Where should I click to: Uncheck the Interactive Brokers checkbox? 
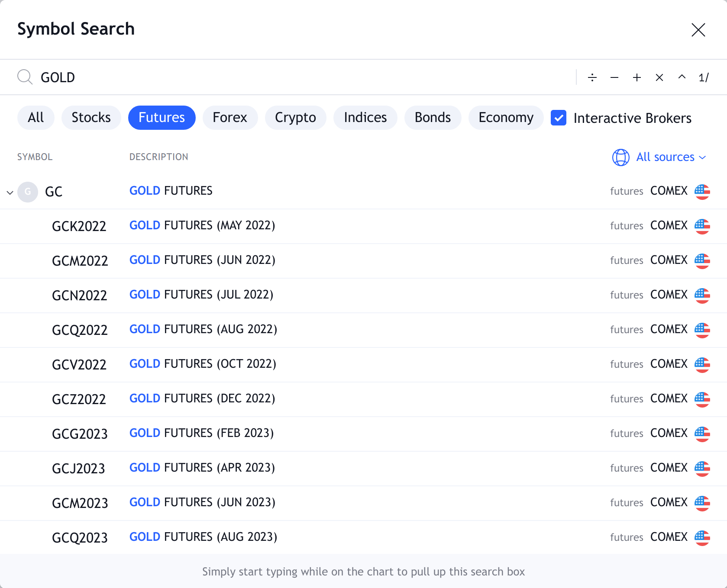tap(559, 118)
